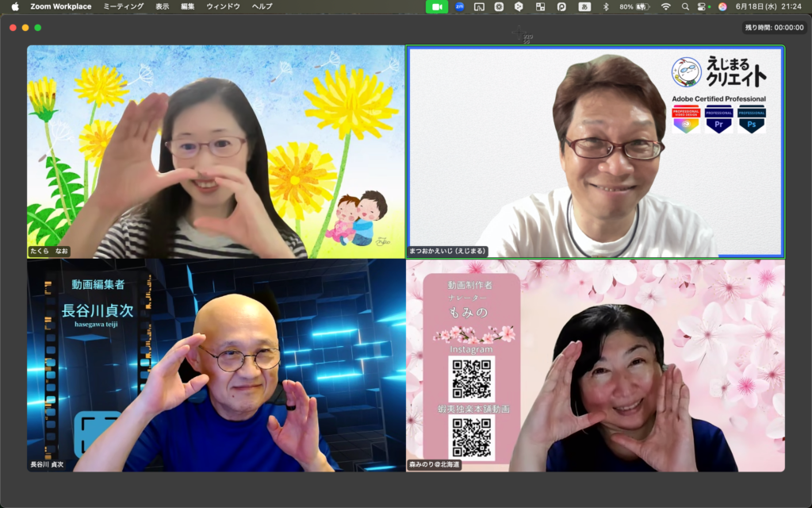Open the Wi-Fi status menu

pyautogui.click(x=665, y=6)
